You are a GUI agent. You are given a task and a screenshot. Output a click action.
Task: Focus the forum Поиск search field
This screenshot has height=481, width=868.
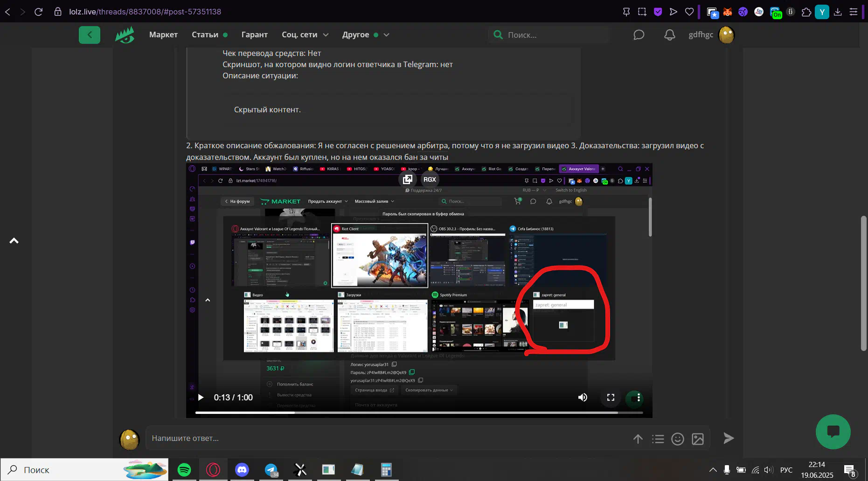pos(549,34)
